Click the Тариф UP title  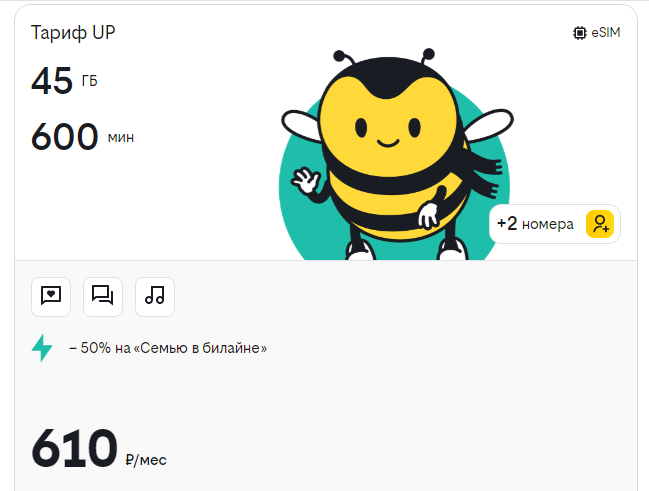coord(73,33)
